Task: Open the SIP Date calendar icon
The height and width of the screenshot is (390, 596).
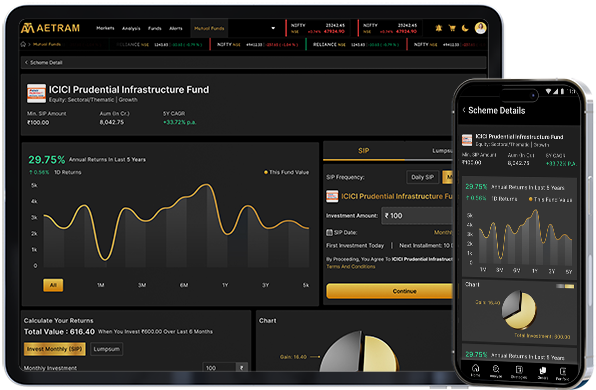Action: click(x=329, y=232)
